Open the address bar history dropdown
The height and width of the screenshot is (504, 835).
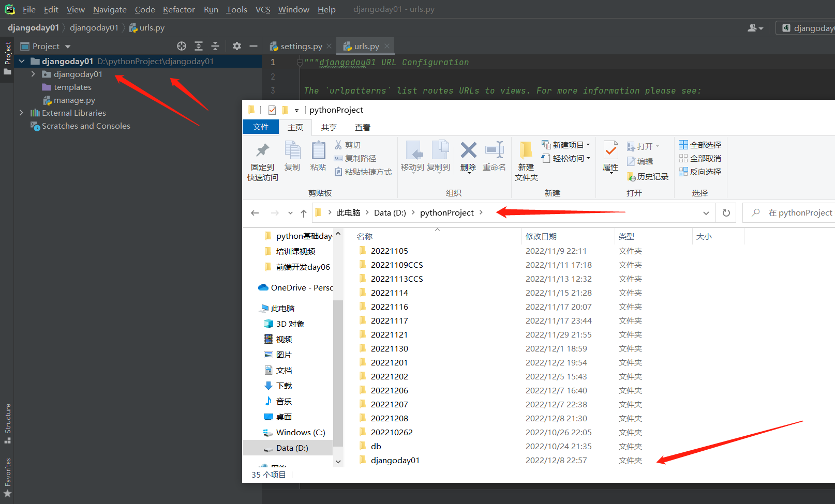point(706,213)
